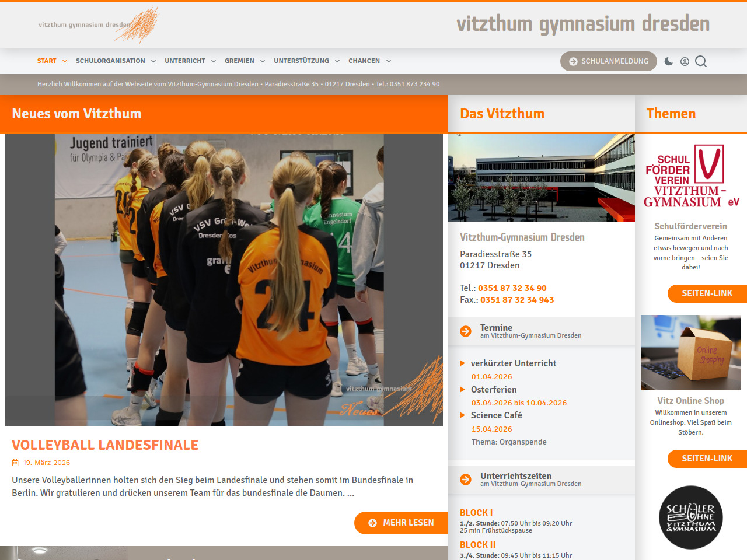Open the Schulförderverein logo image
Image resolution: width=747 pixels, height=560 pixels.
[x=691, y=177]
